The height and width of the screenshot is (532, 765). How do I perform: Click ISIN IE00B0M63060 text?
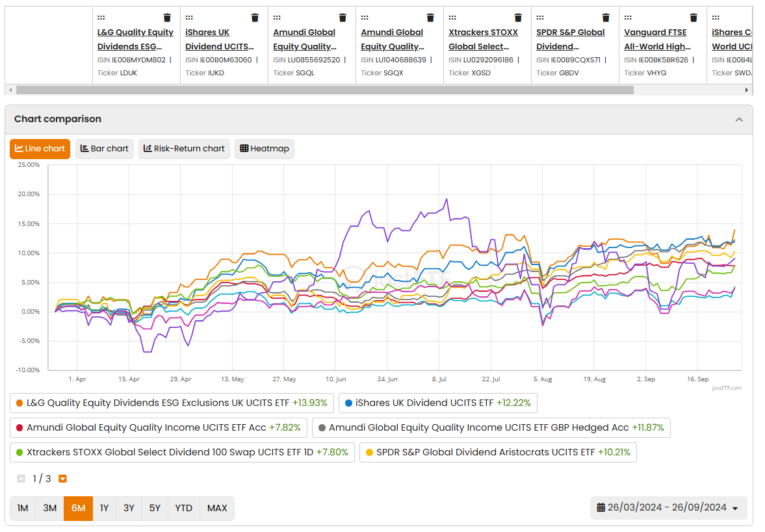[x=218, y=60]
